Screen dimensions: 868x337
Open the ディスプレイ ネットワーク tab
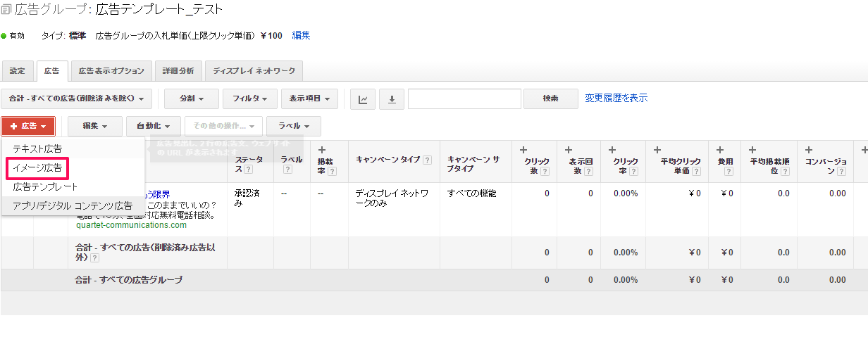254,71
